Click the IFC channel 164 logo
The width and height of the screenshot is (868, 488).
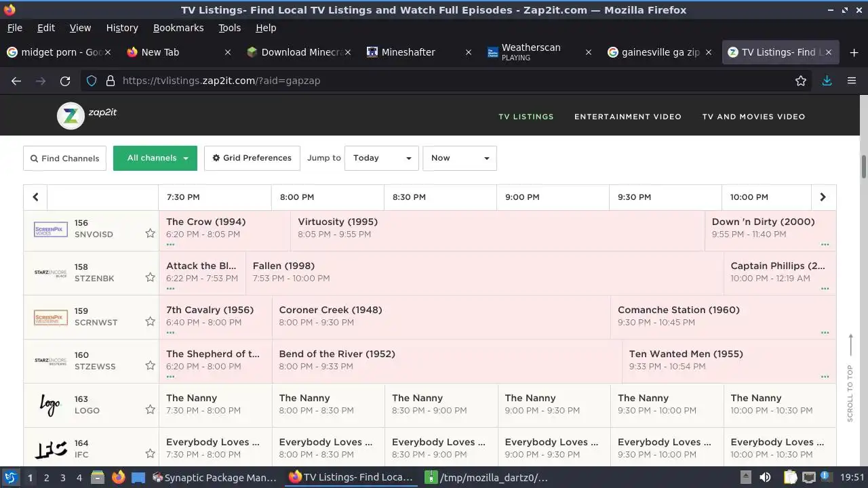[52, 449]
